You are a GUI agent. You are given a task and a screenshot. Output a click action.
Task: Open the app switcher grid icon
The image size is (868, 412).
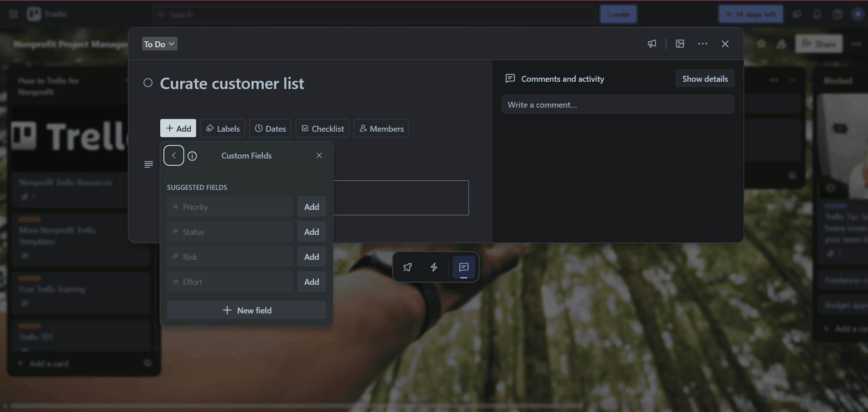pyautogui.click(x=14, y=14)
